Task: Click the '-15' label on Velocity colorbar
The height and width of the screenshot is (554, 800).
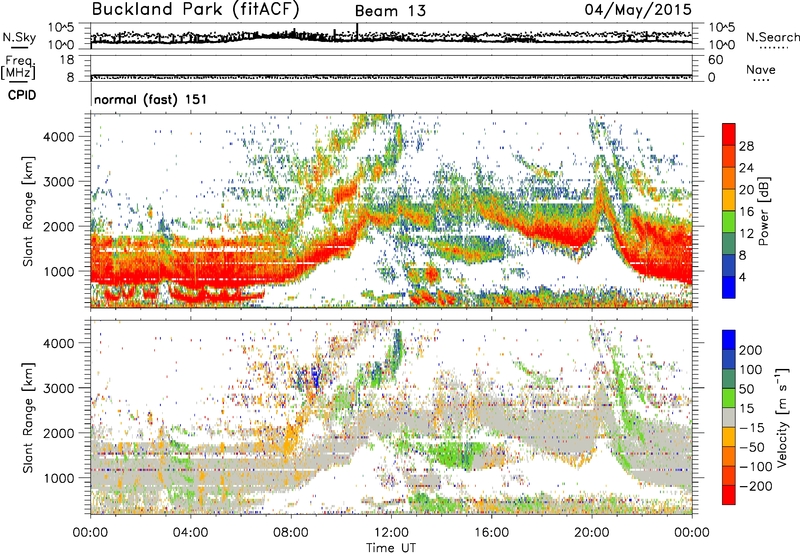Action: (x=752, y=428)
